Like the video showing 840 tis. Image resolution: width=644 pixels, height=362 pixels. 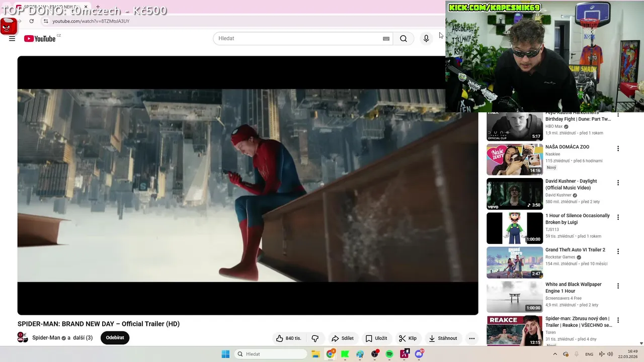[x=289, y=338]
